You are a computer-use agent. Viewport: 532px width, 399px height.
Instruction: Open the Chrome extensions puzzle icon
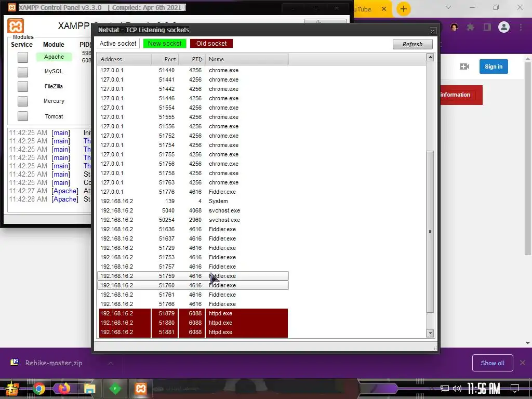point(471,27)
